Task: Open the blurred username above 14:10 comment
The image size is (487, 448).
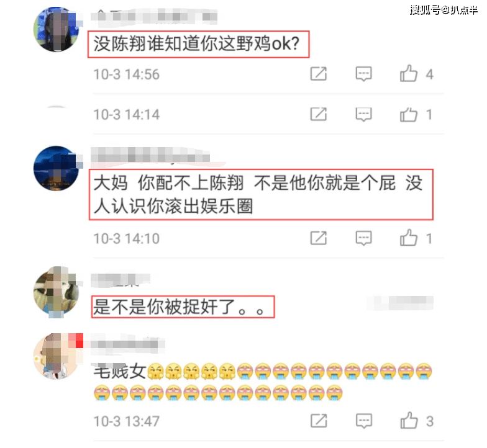Action: [150, 155]
